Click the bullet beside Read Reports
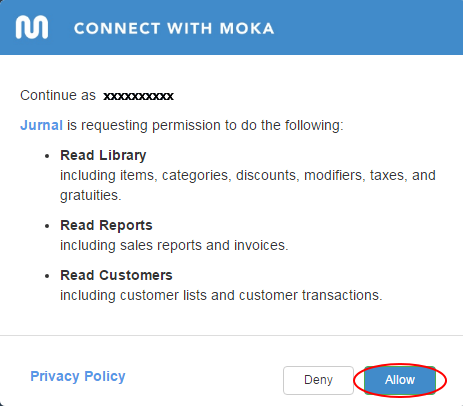The height and width of the screenshot is (406, 463). click(x=47, y=226)
